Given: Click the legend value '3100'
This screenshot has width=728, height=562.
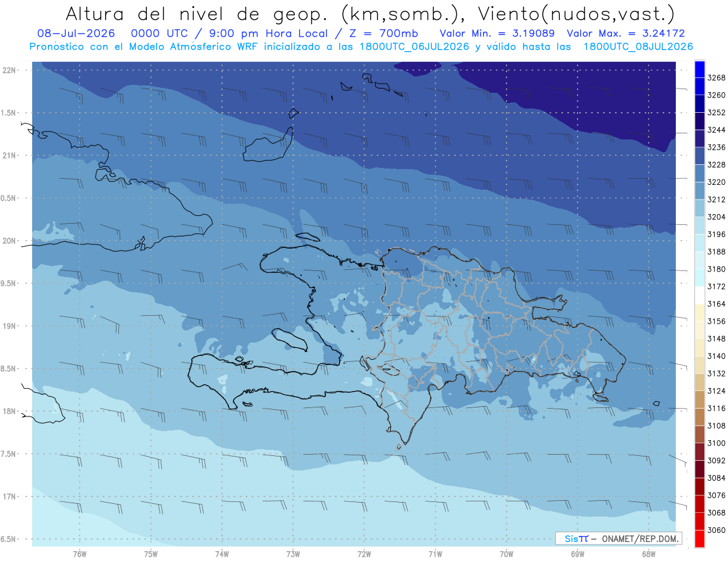Looking at the screenshot, I should point(716,443).
